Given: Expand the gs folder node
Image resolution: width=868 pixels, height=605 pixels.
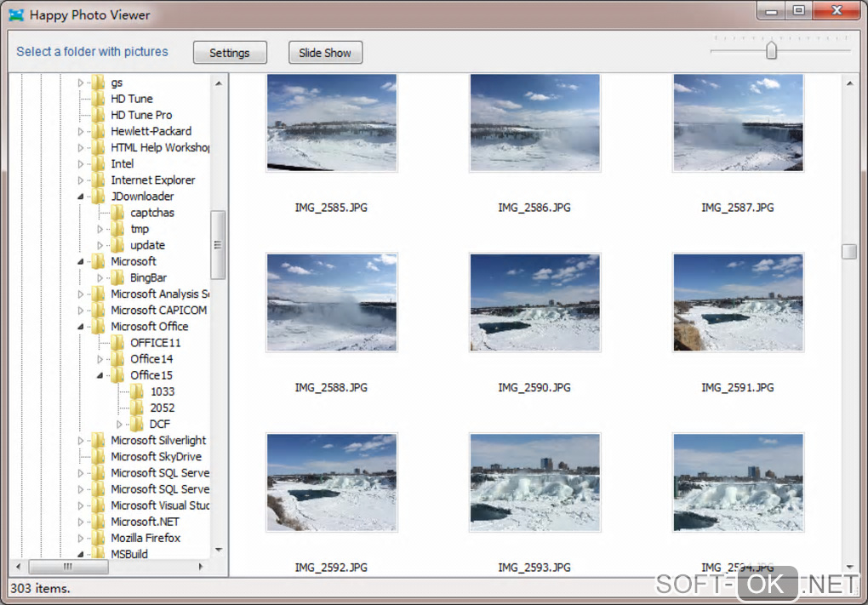Looking at the screenshot, I should 81,83.
